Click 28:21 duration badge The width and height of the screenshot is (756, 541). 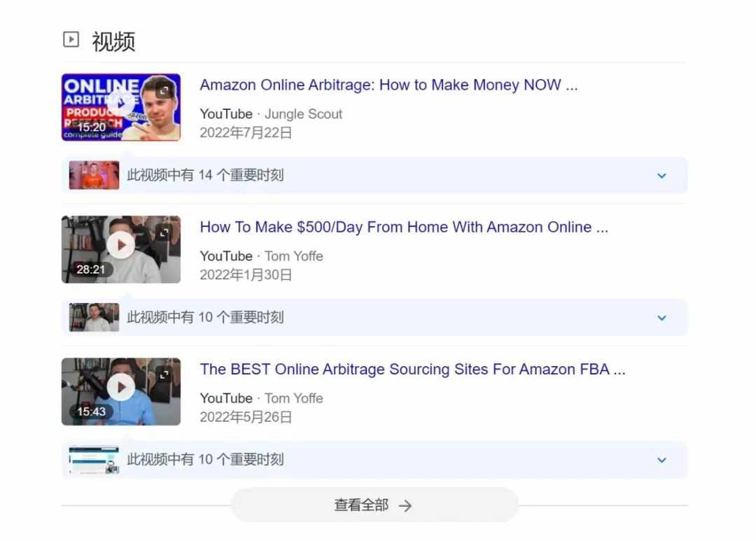[x=91, y=269]
